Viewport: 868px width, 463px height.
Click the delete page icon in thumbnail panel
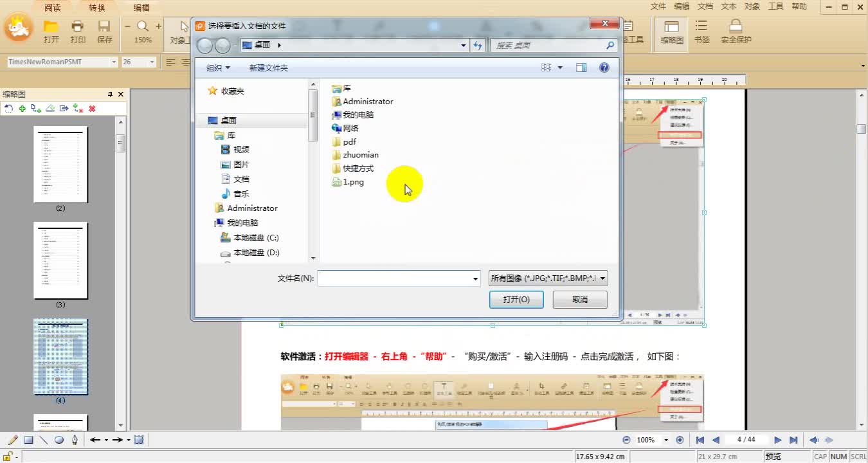(x=92, y=108)
